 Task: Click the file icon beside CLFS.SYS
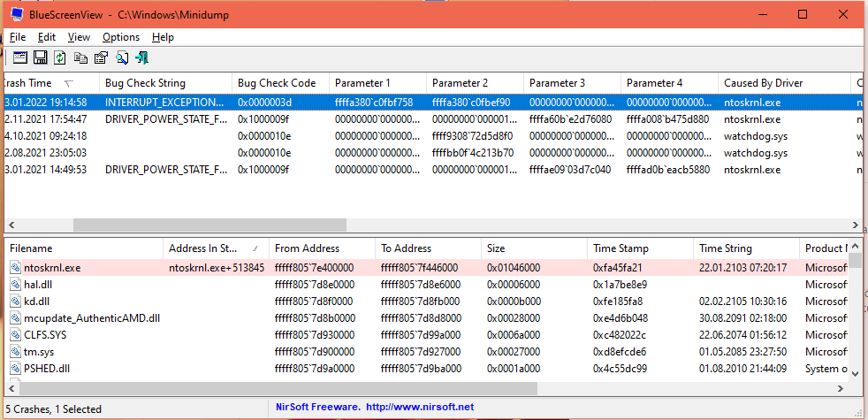15,335
